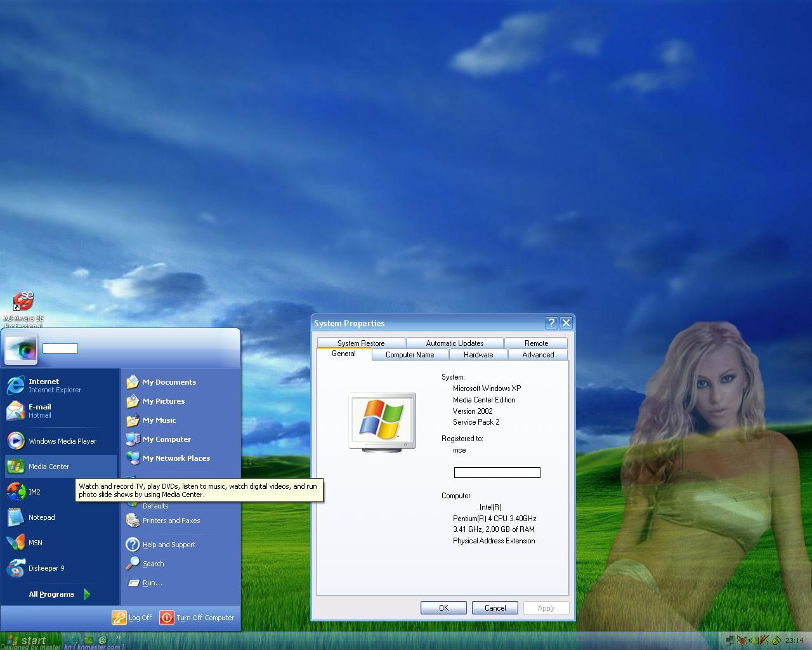Image resolution: width=812 pixels, height=650 pixels.
Task: Click OK in System Properties
Action: (x=443, y=608)
